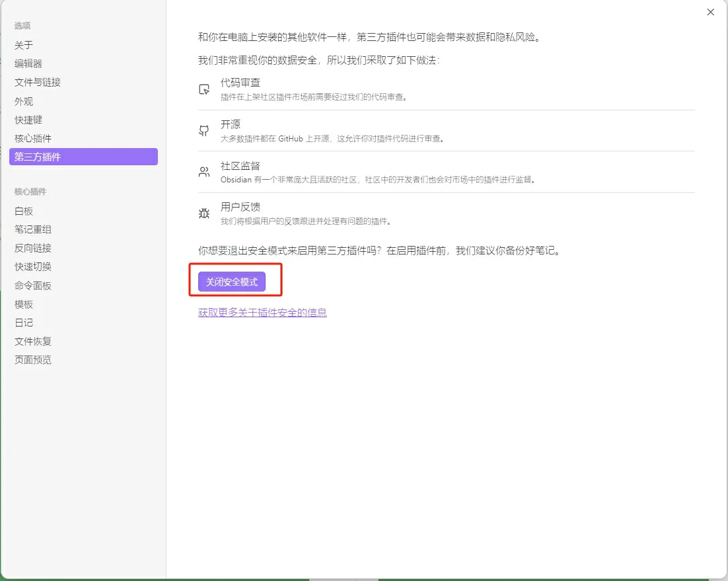Click the GitHub icon next to 开源
The width and height of the screenshot is (728, 581).
(205, 129)
